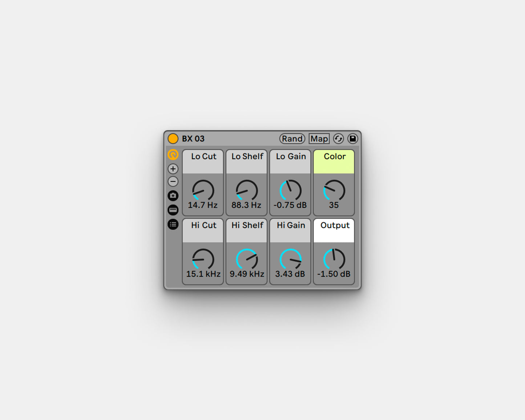Click the Color macro label
Image resolution: width=525 pixels, height=420 pixels.
click(334, 157)
